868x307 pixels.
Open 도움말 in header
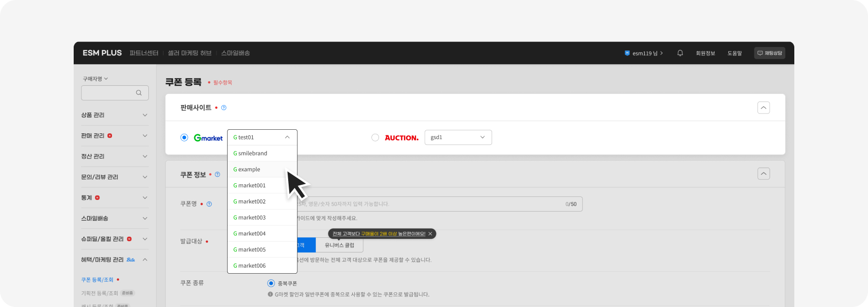tap(735, 53)
